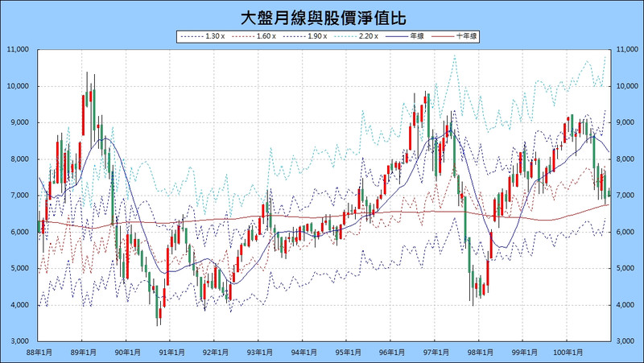Click the 92年1月 x-axis label

pos(216,353)
